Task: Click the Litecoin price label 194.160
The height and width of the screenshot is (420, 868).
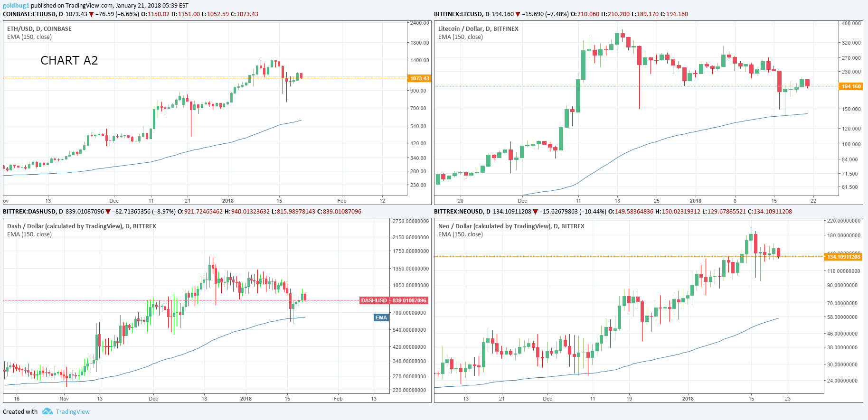Action: 851,86
